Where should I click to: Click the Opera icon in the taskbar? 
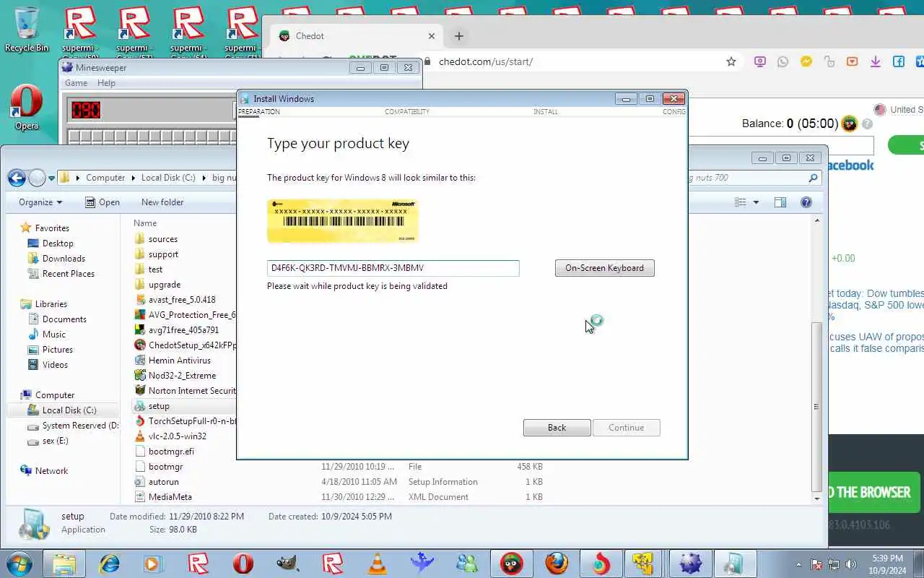pos(243,563)
